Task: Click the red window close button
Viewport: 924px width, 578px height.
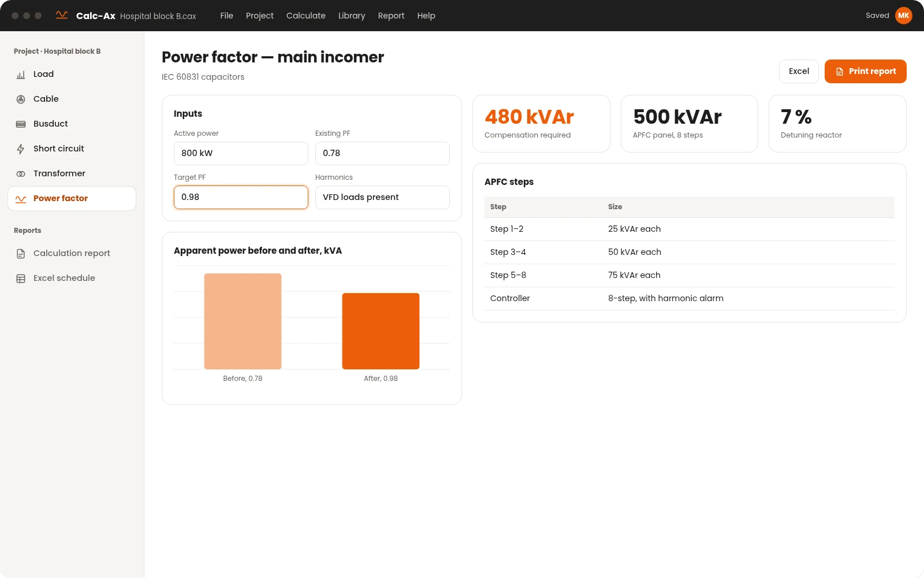Action: (15, 16)
